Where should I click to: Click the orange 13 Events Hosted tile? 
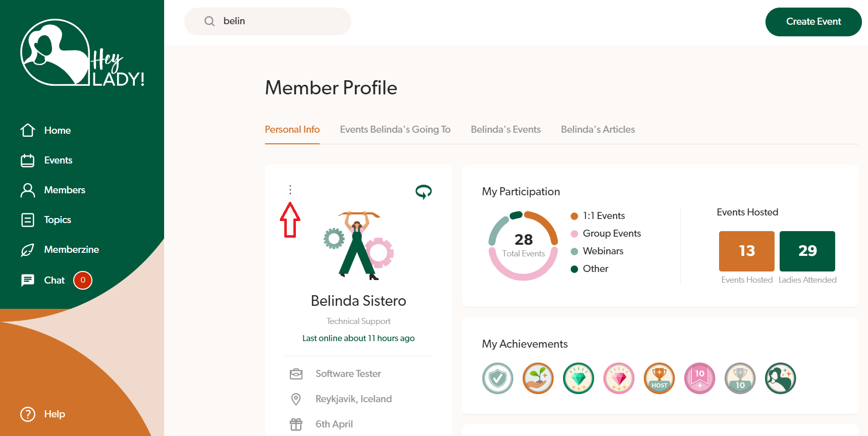[x=746, y=251]
